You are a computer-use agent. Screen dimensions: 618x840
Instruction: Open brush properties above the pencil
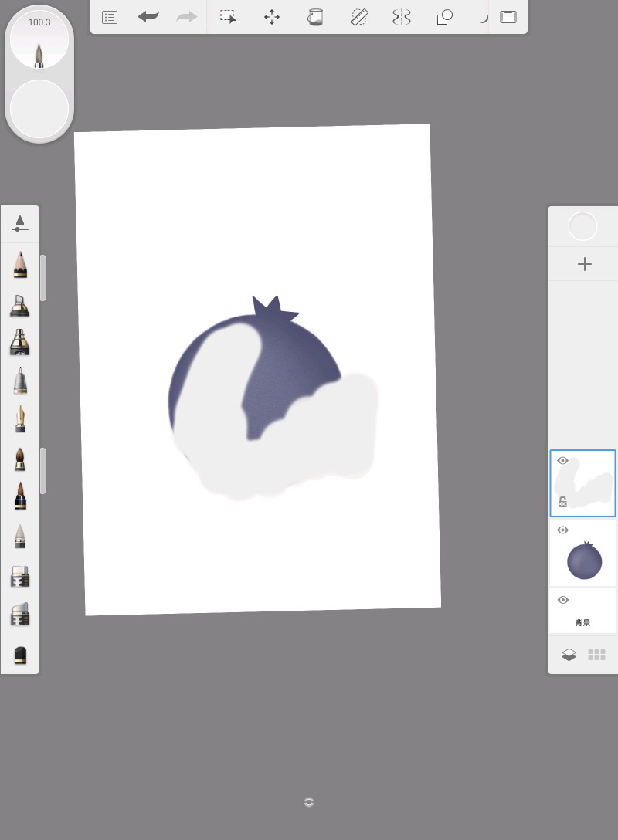(20, 225)
